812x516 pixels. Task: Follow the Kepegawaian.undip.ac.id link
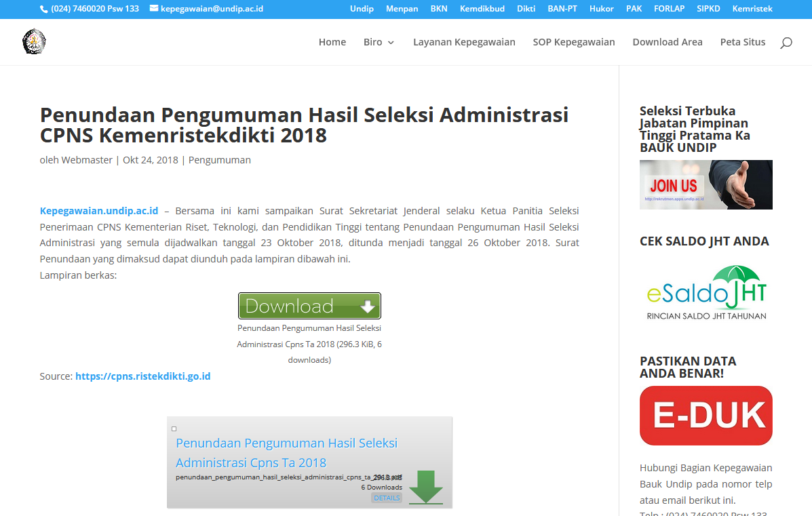point(99,211)
